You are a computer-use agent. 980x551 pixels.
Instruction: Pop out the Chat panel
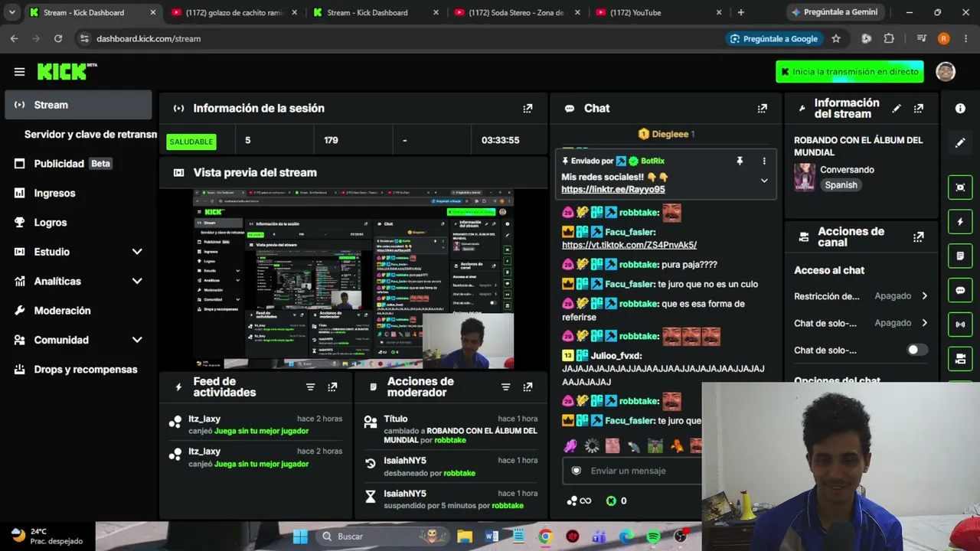tap(762, 109)
